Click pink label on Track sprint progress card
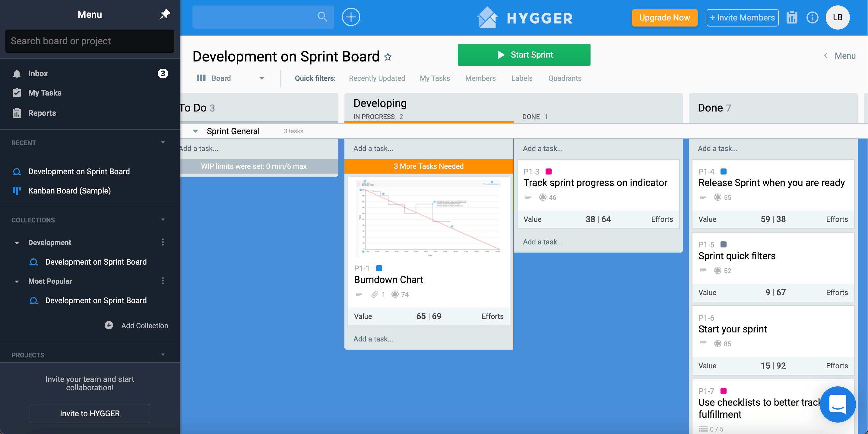 [x=548, y=171]
